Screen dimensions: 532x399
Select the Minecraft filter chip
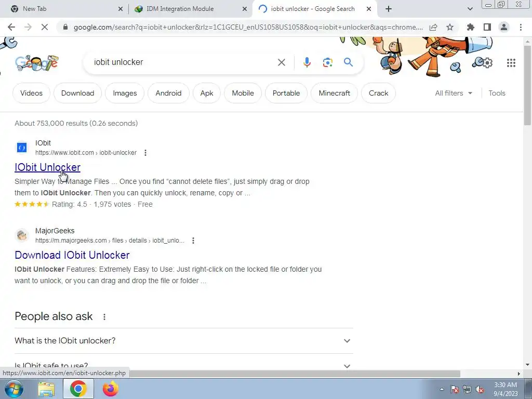coord(334,93)
